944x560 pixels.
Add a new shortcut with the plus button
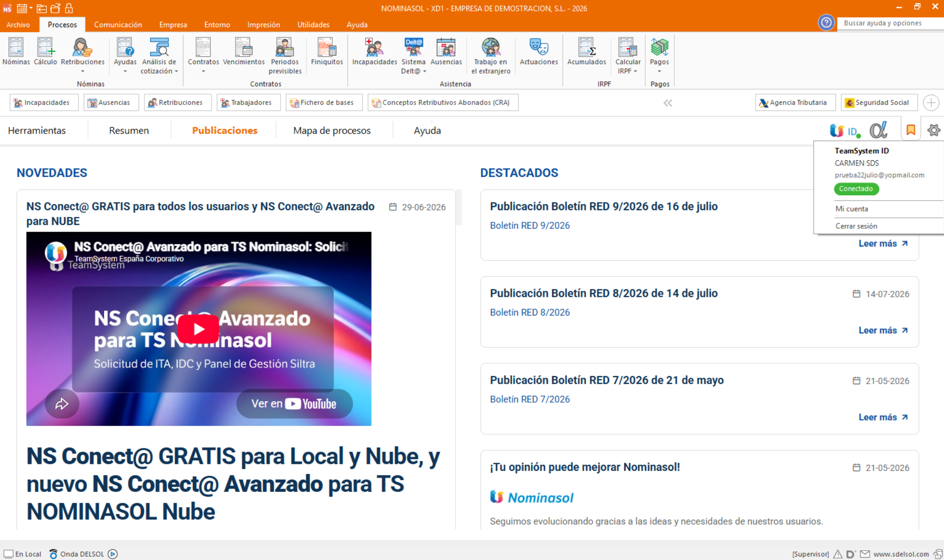click(931, 103)
